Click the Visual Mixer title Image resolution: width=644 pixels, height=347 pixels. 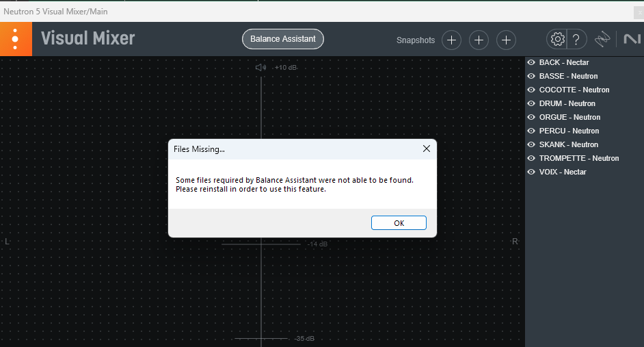[88, 38]
